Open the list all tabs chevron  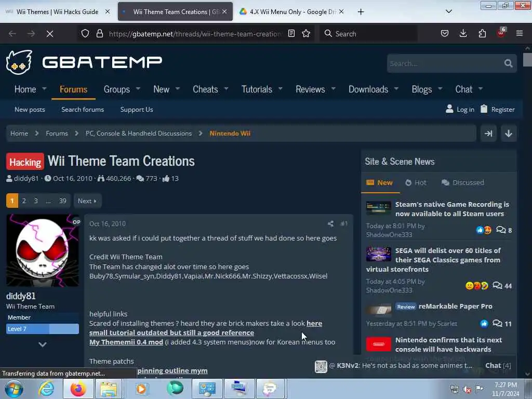pos(448,11)
